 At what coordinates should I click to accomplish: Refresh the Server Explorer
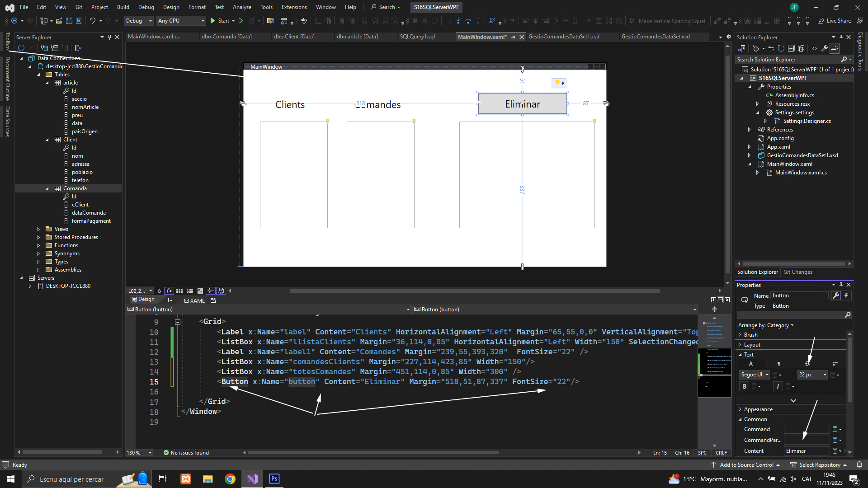(x=21, y=48)
